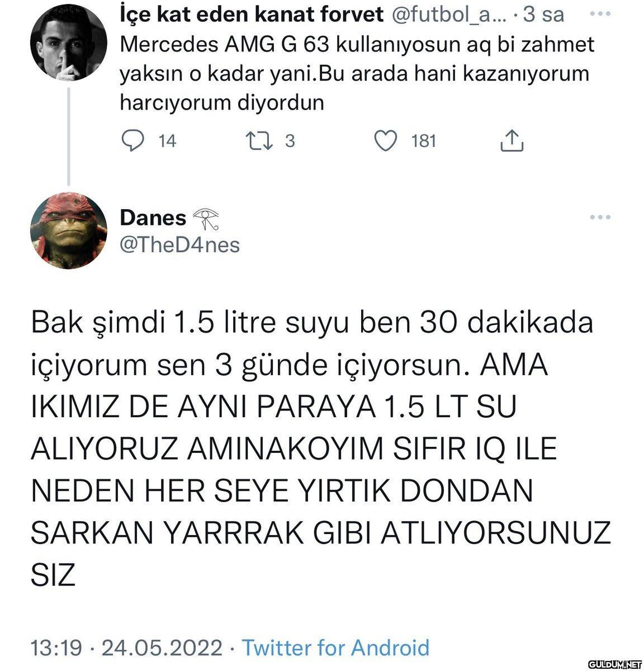Viewport: 644px width, 671px height.
Task: Open the three-dot menu on top tweet
Action: (601, 15)
